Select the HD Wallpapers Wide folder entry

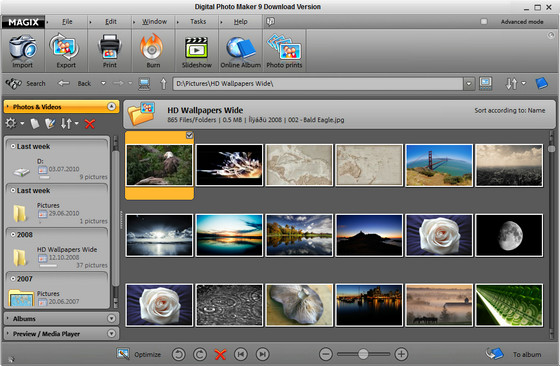pyautogui.click(x=57, y=257)
